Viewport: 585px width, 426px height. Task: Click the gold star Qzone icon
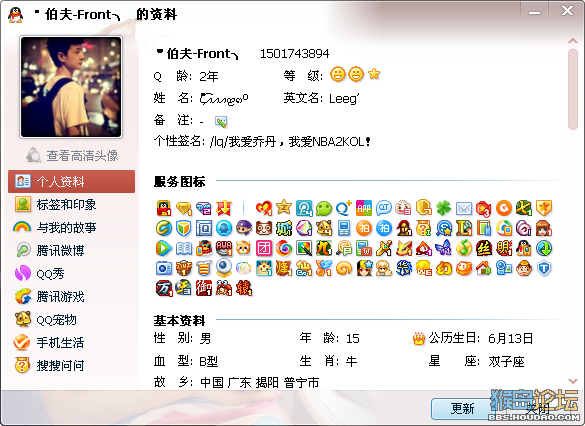coord(284,207)
